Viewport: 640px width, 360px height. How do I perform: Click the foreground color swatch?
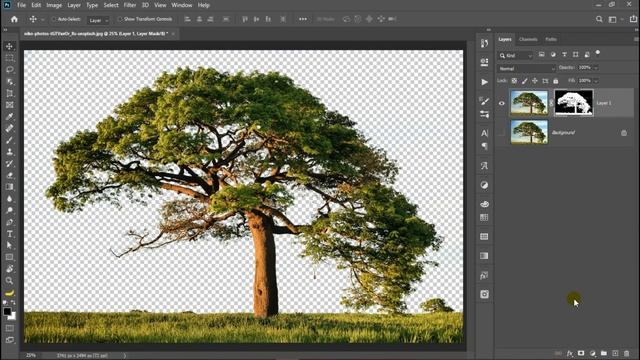(7, 312)
